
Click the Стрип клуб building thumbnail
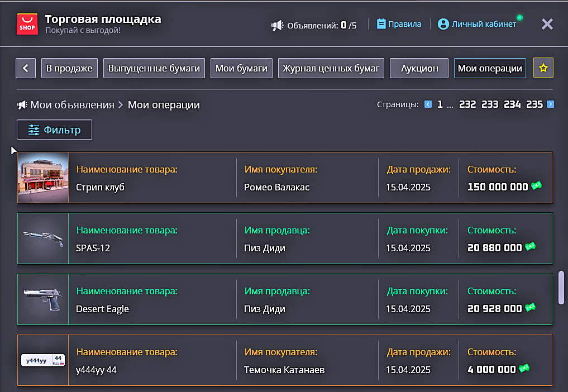[43, 178]
